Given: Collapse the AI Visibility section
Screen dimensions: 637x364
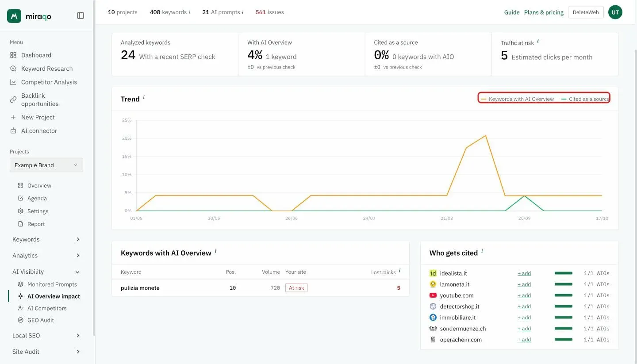Looking at the screenshot, I should pos(46,272).
